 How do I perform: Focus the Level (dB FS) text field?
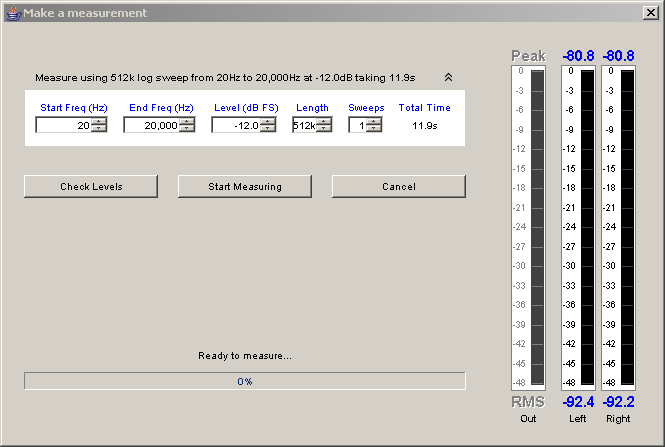236,125
